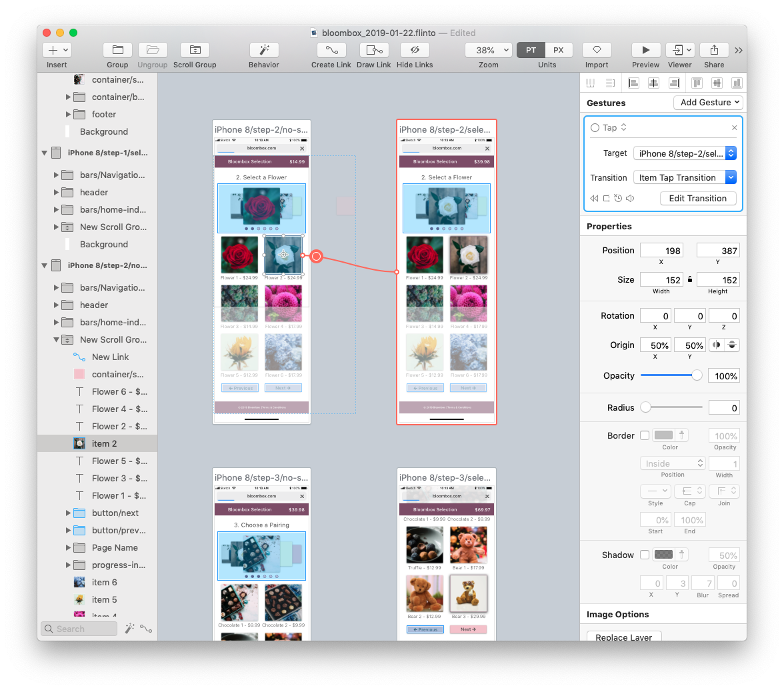Select the item 2 layer

click(x=97, y=443)
